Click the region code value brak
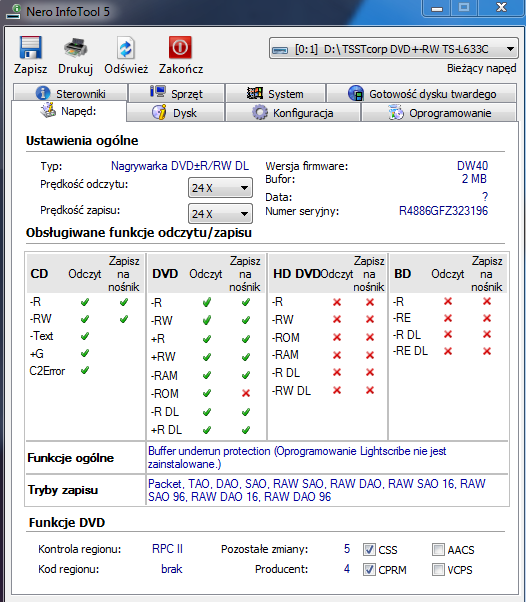526x602 pixels. [x=172, y=569]
